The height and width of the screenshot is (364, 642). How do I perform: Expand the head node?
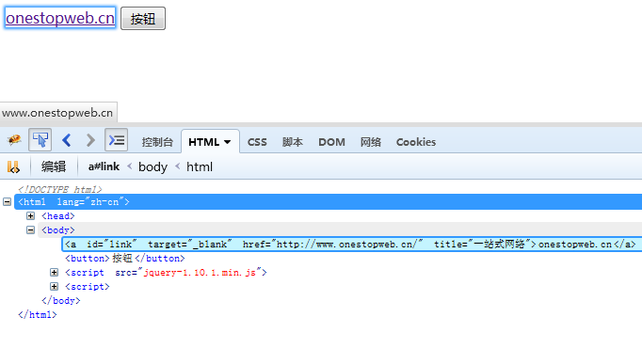pyautogui.click(x=30, y=216)
